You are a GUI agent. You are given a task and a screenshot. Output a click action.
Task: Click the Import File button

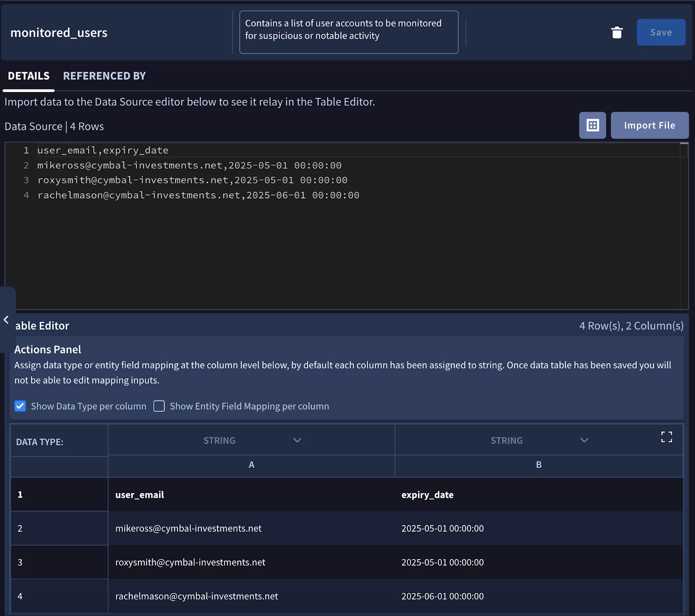point(649,126)
